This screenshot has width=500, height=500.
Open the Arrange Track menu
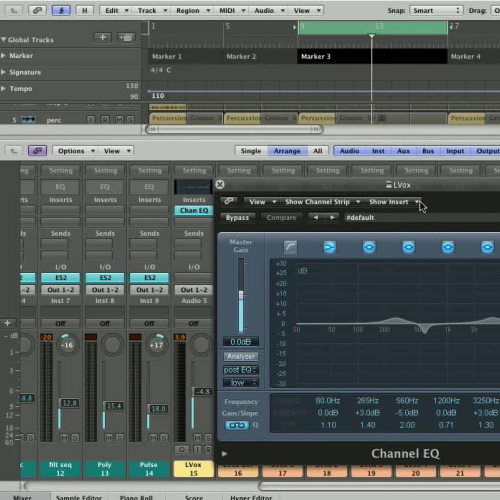(152, 11)
